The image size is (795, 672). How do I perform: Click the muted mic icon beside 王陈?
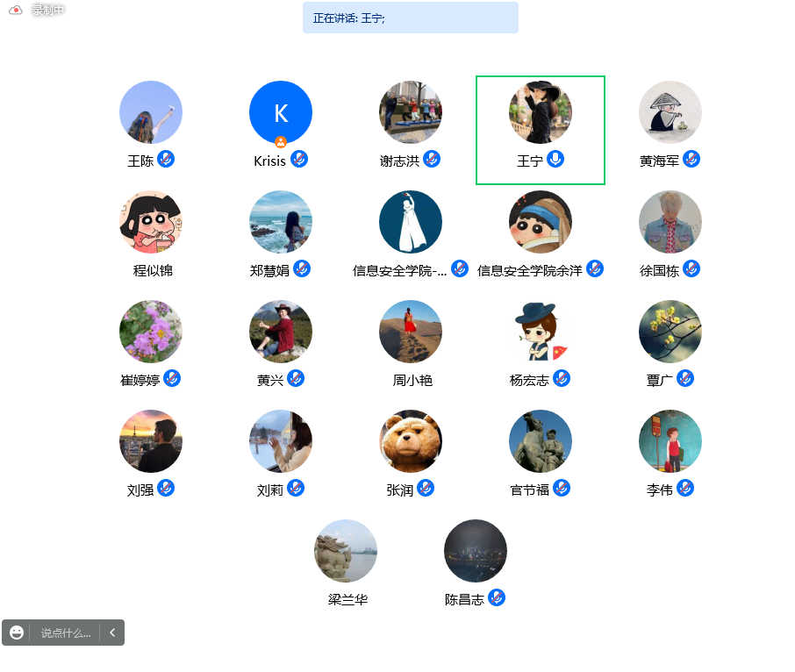click(166, 159)
